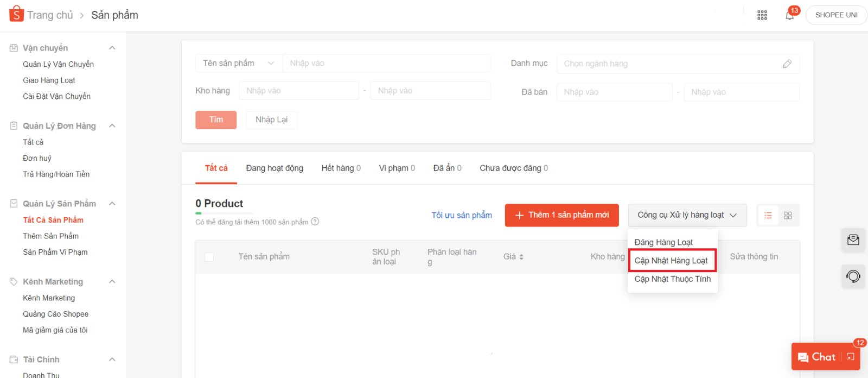Select Cập Nhật Hàng Loạt menu option
The height and width of the screenshot is (378, 868).
point(671,261)
